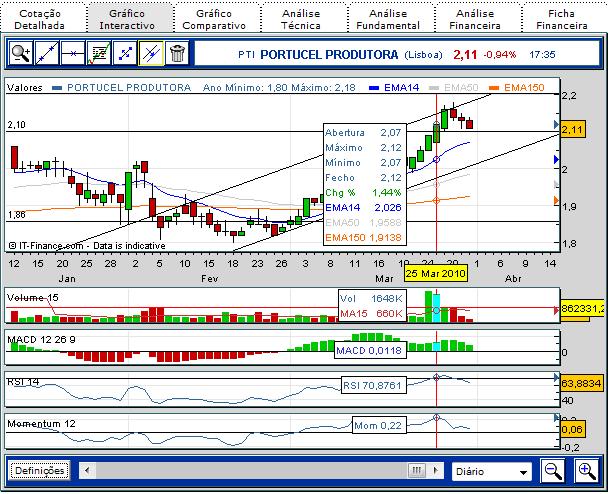Click the RSI 70,8761 tooltip
This screenshot has width=608, height=494.
point(372,386)
